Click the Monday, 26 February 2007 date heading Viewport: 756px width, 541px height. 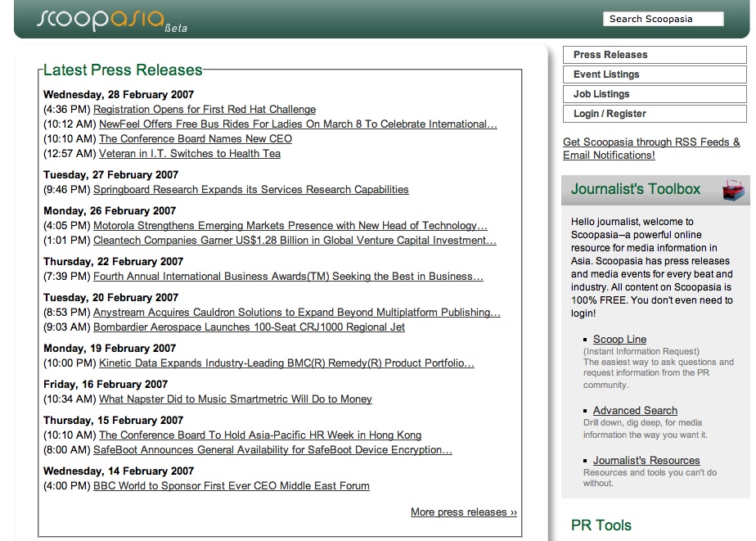click(x=110, y=210)
